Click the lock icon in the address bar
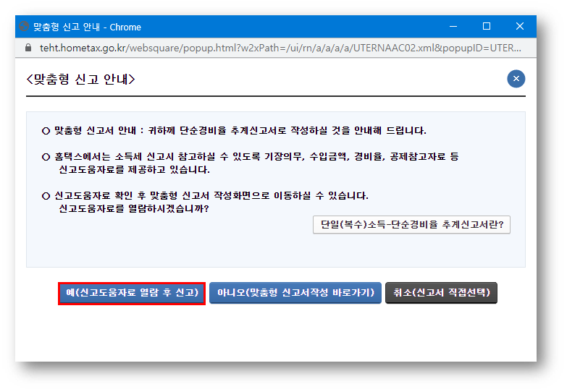 tap(28, 48)
